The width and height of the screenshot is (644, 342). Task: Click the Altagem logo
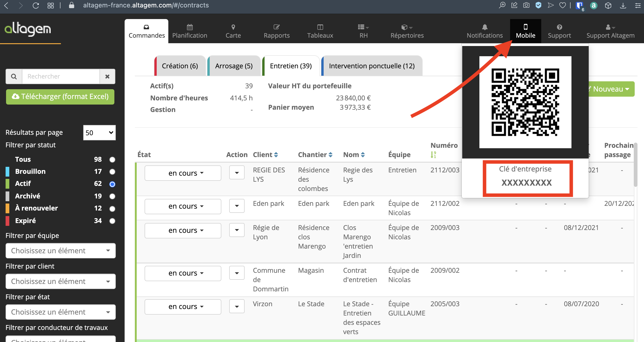click(x=28, y=29)
